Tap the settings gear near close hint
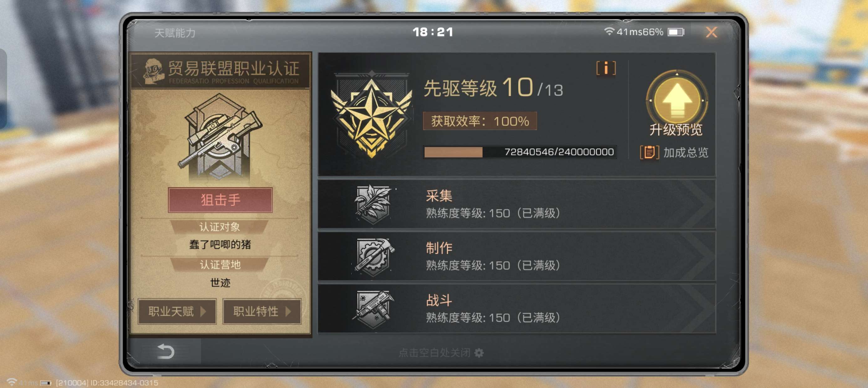 (x=479, y=353)
